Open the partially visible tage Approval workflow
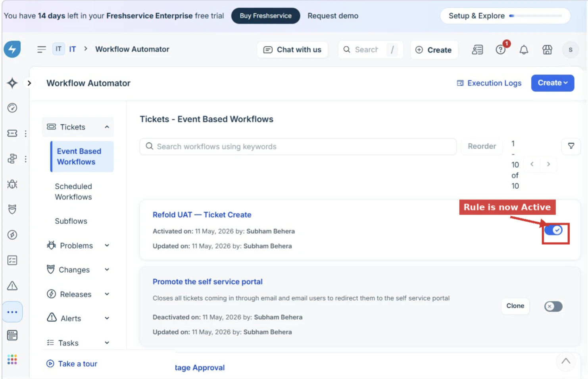The height and width of the screenshot is (379, 588). [200, 367]
